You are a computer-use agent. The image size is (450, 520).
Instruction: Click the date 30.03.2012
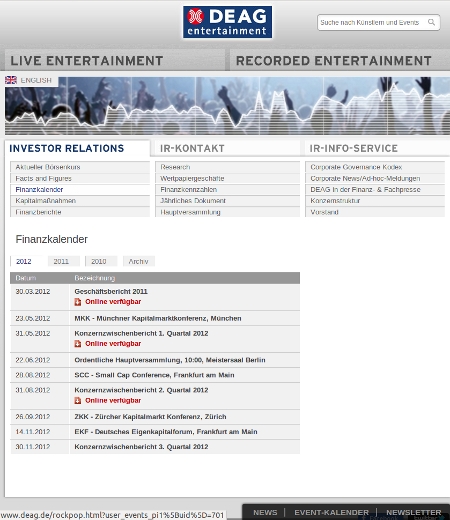click(x=33, y=291)
